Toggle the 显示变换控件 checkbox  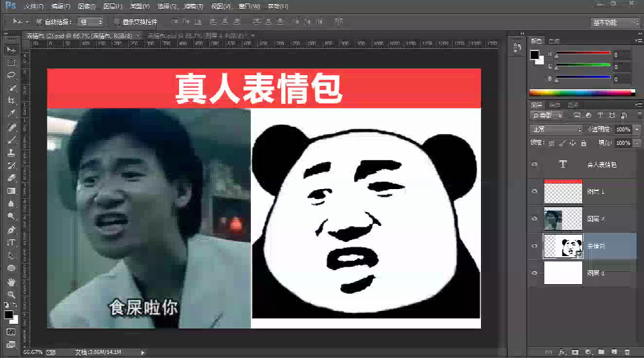click(117, 21)
